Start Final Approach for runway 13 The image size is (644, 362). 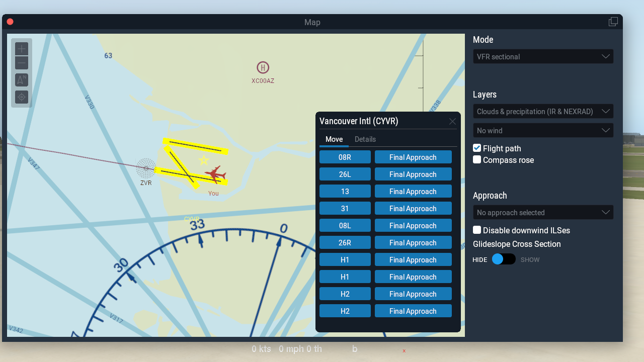point(413,191)
